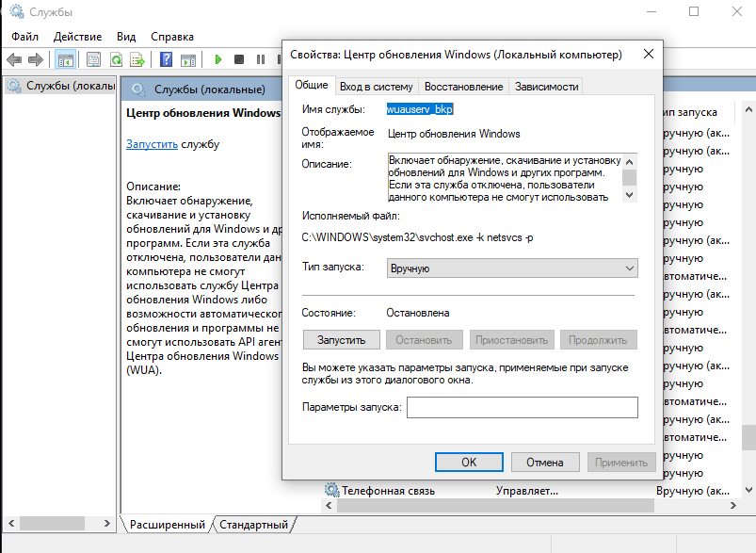
Task: Open the Зависимости tab
Action: [546, 87]
